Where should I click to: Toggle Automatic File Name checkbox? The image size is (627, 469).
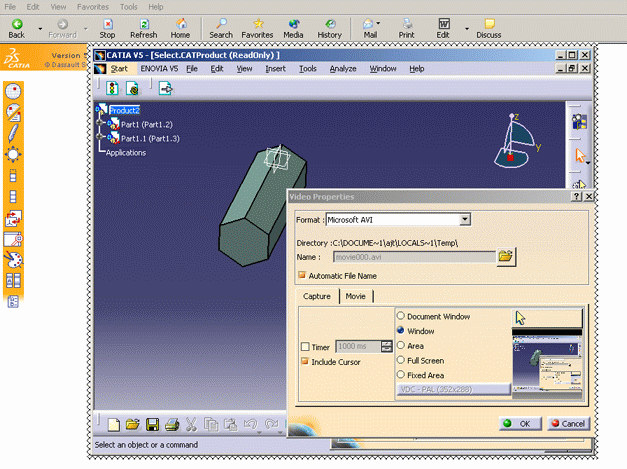coord(302,275)
